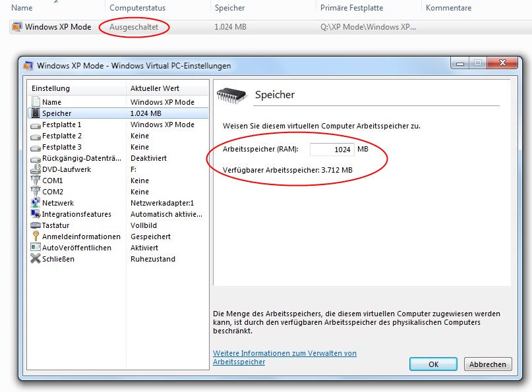Click the Q:\XP Mode\Windows XP... path

click(368, 27)
